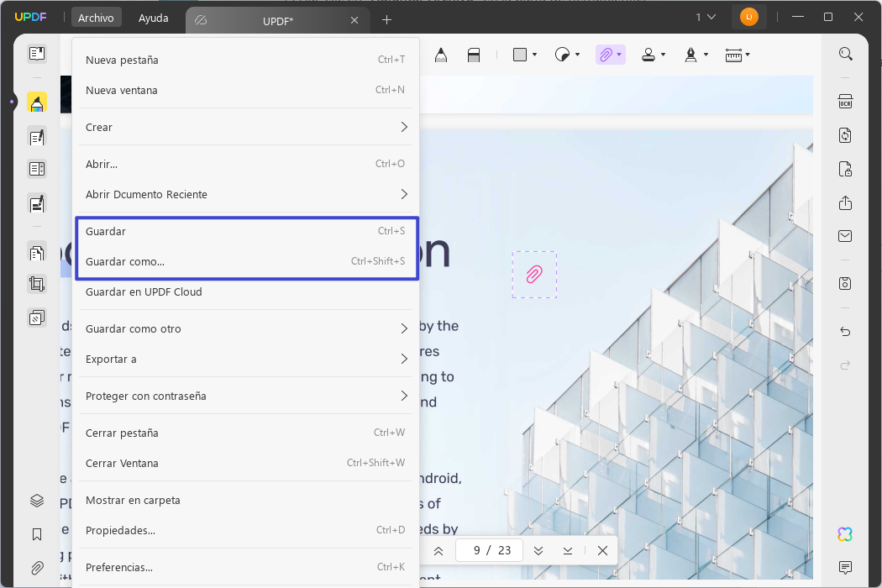Open the Shapes tool dropdown arrow
The height and width of the screenshot is (588, 882).
point(534,55)
